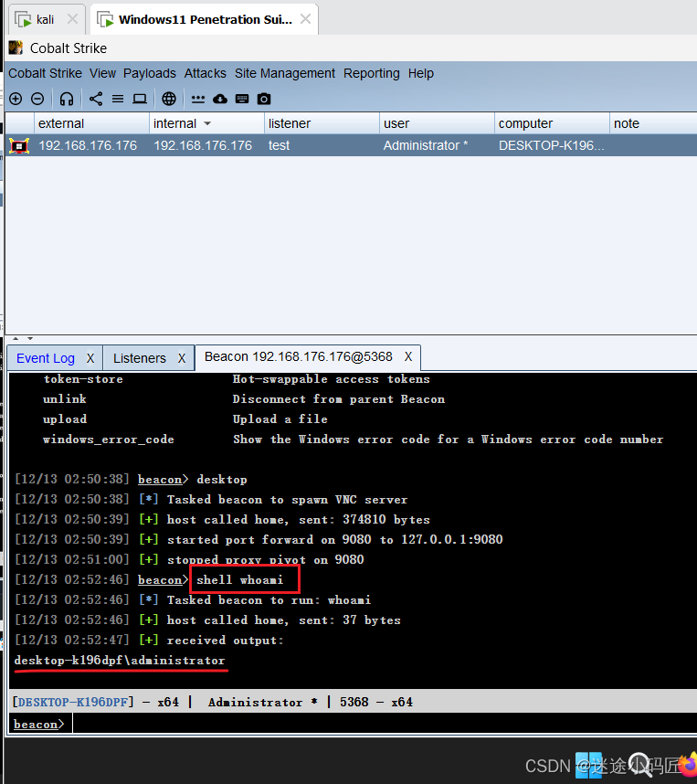Open downloaded files cloud icon
Viewport: 697px width, 784px height.
point(220,99)
